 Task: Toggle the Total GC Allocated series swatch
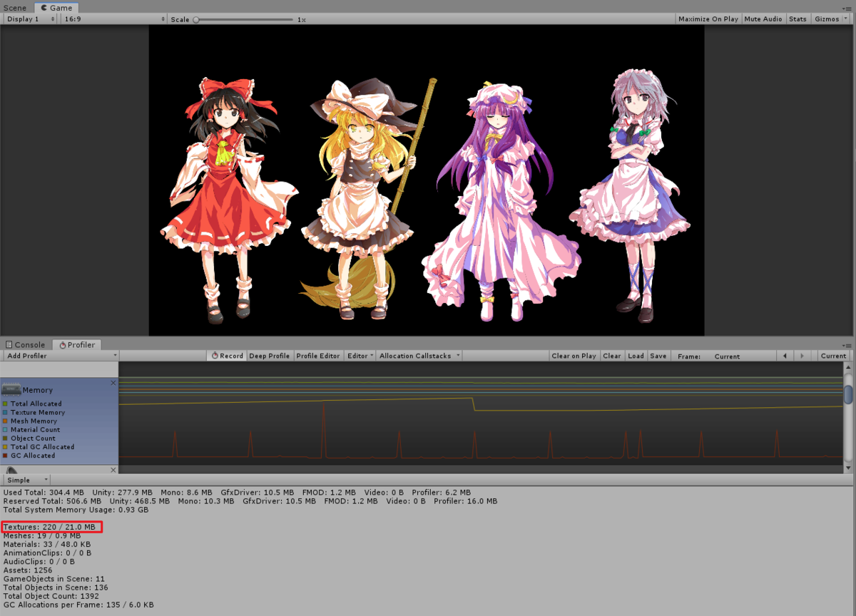pyautogui.click(x=5, y=446)
